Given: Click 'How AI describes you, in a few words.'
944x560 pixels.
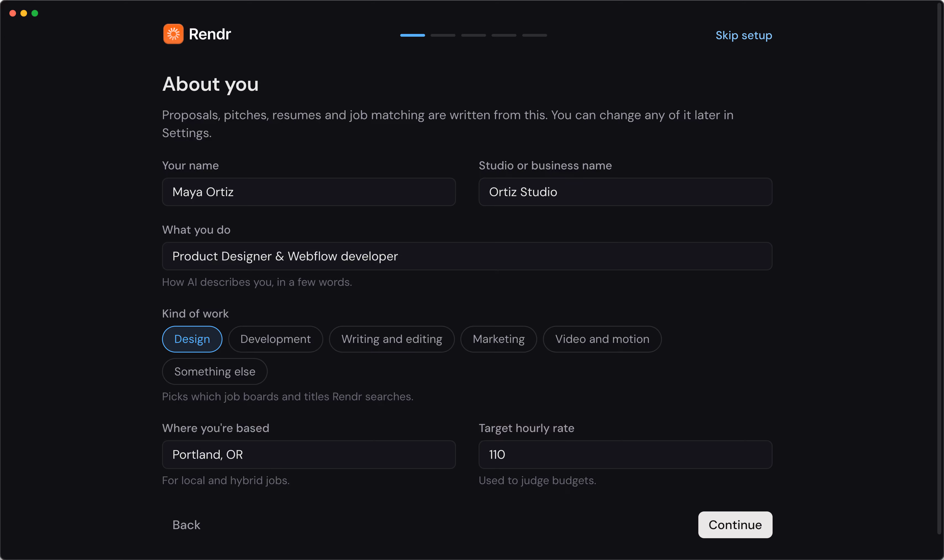Looking at the screenshot, I should (257, 282).
